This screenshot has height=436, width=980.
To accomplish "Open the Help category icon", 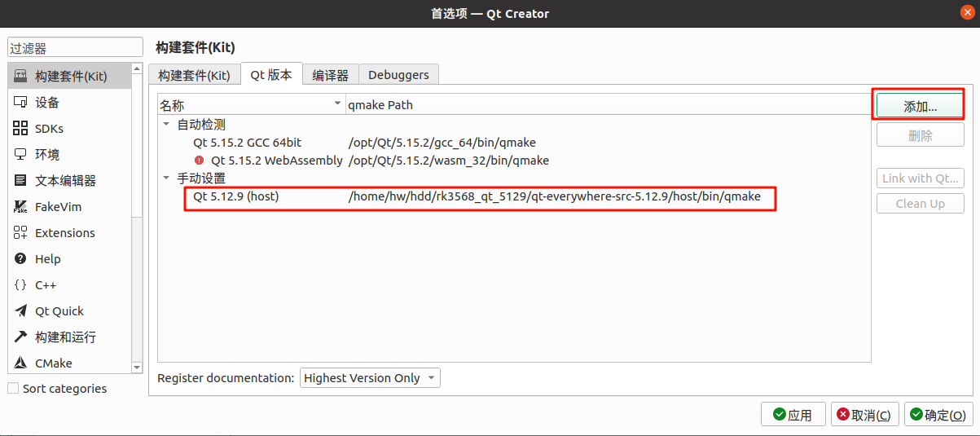I will coord(20,259).
